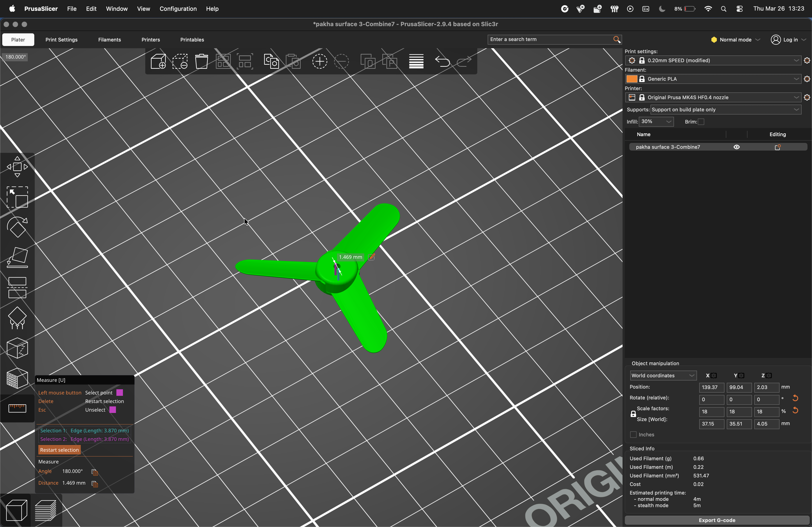Open the Cut tool
This screenshot has height=527, width=812.
coord(18,288)
